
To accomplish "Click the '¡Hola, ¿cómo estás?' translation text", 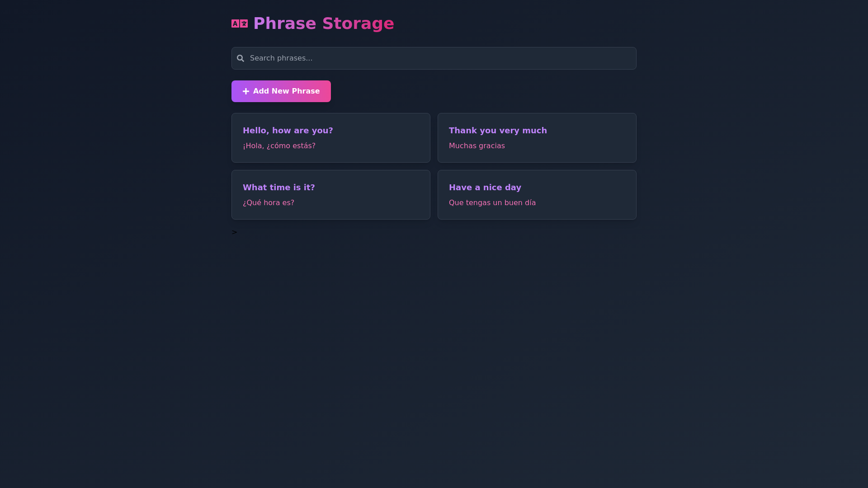I will 279,145.
